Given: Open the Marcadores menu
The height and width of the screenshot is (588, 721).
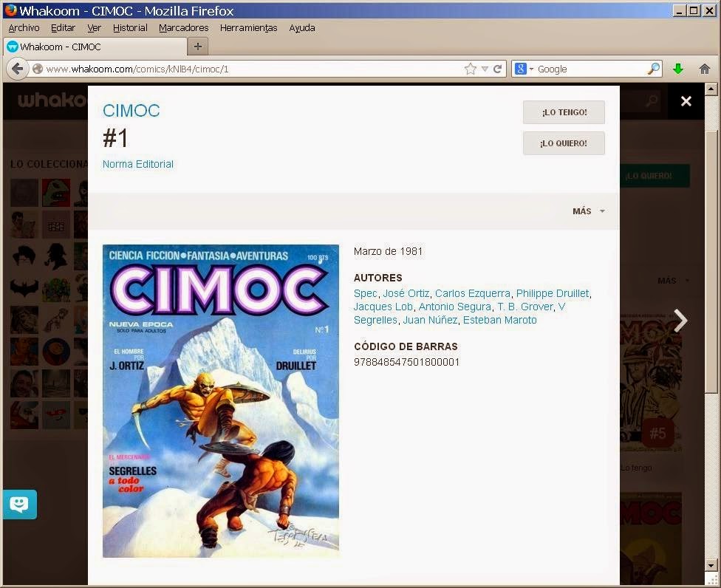Looking at the screenshot, I should pyautogui.click(x=183, y=27).
